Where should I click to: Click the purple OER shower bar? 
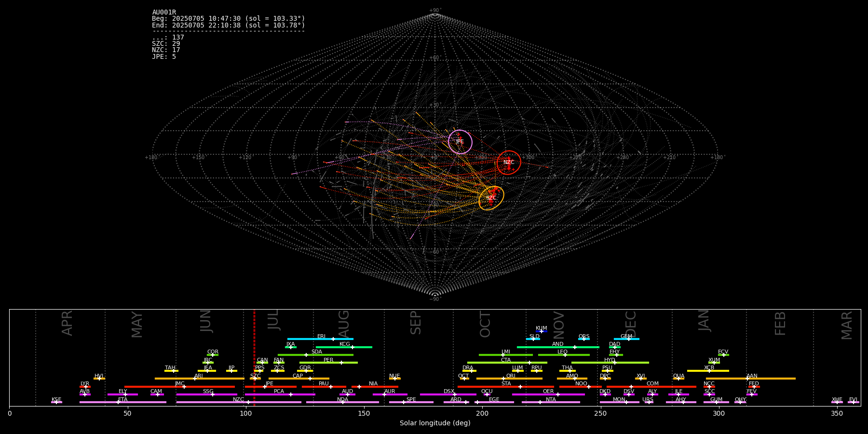[x=548, y=394]
